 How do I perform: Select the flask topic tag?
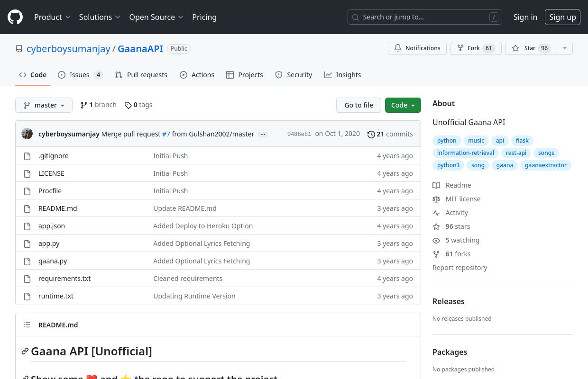(x=522, y=141)
